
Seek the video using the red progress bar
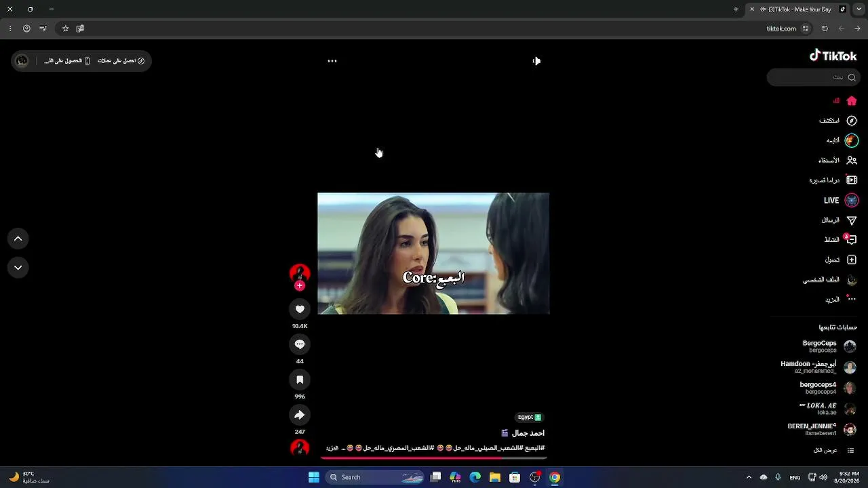(x=433, y=457)
